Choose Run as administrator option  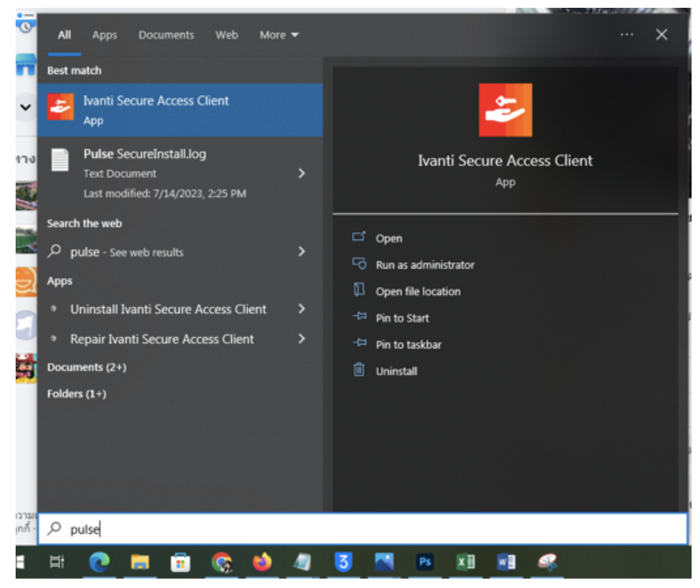(425, 265)
